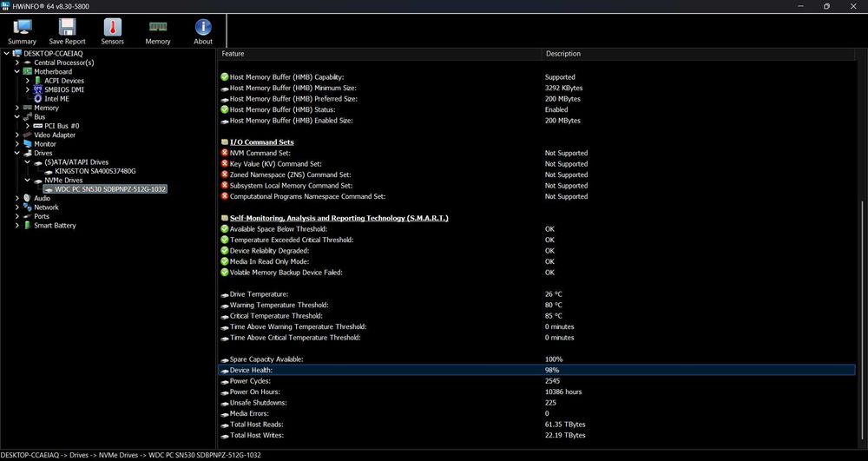
Task: Click the Ports icon in tree
Action: (x=28, y=216)
